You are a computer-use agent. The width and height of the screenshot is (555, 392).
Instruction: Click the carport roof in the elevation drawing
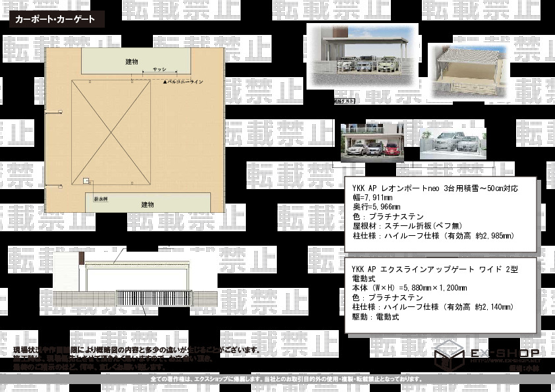coord(137,265)
